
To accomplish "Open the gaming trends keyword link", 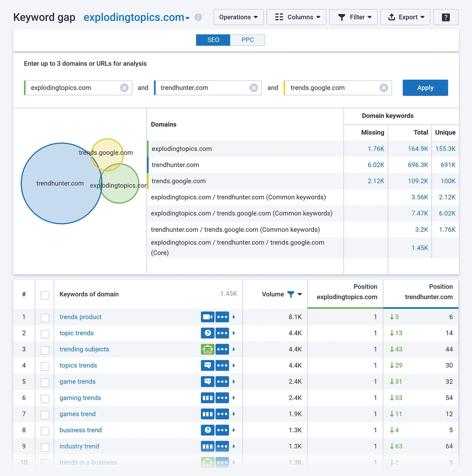I will tap(80, 398).
